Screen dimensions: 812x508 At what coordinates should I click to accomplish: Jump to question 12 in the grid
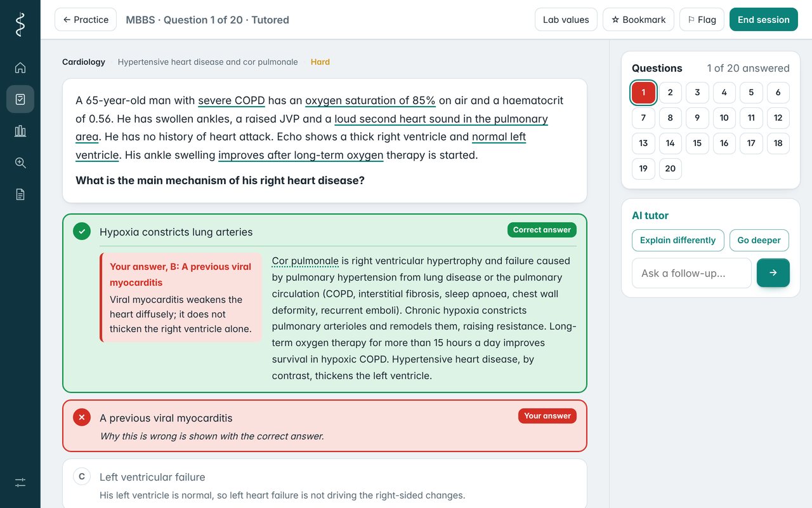(778, 117)
